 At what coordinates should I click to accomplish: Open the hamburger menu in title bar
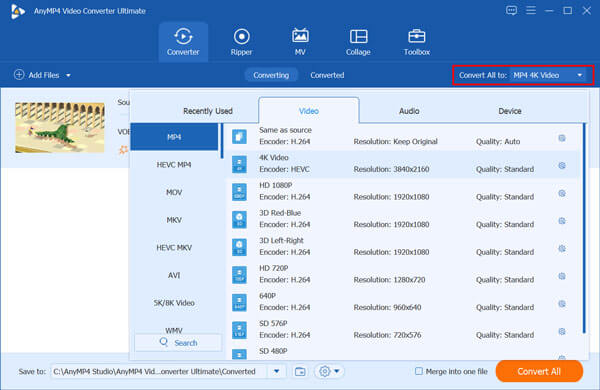pyautogui.click(x=531, y=10)
